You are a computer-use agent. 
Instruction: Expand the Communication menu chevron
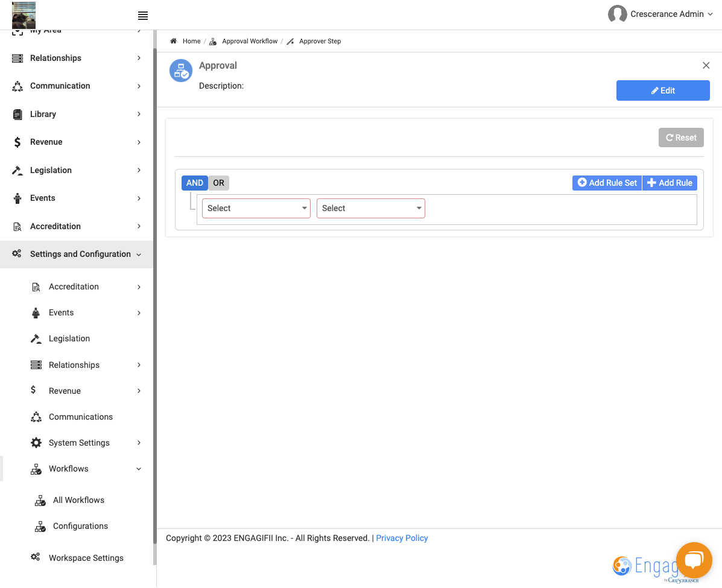(x=139, y=86)
